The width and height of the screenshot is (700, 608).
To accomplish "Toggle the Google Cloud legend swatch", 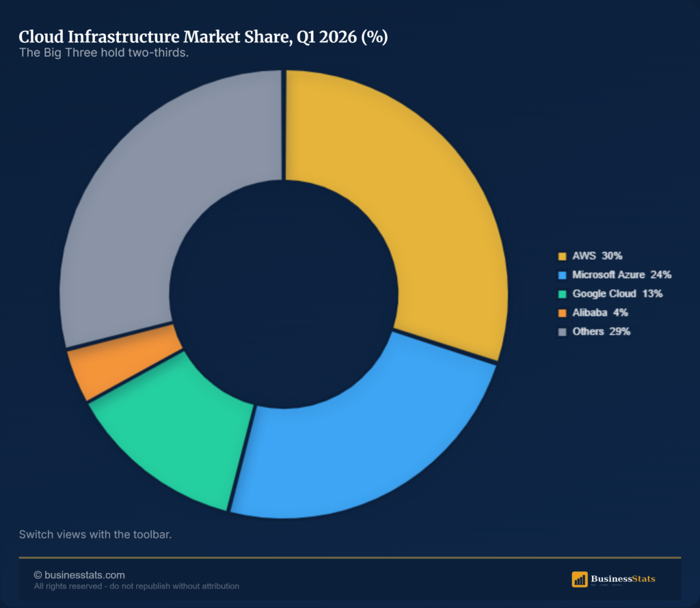I will pyautogui.click(x=562, y=294).
